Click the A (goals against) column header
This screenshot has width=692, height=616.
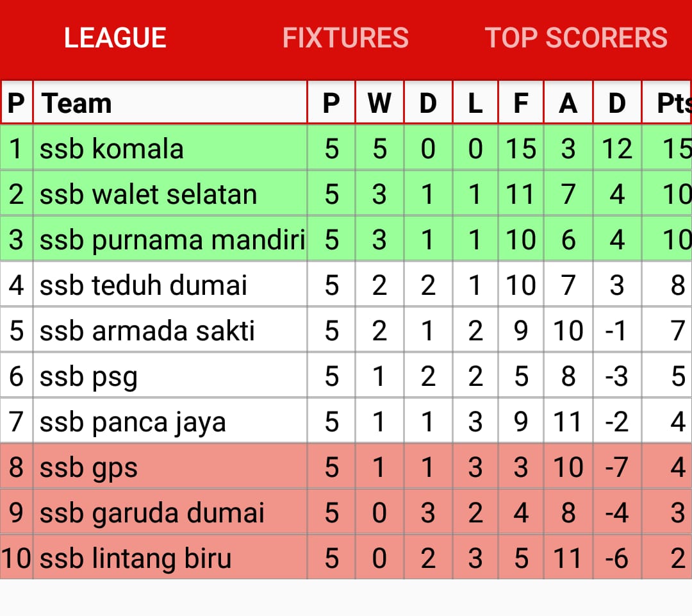click(568, 103)
